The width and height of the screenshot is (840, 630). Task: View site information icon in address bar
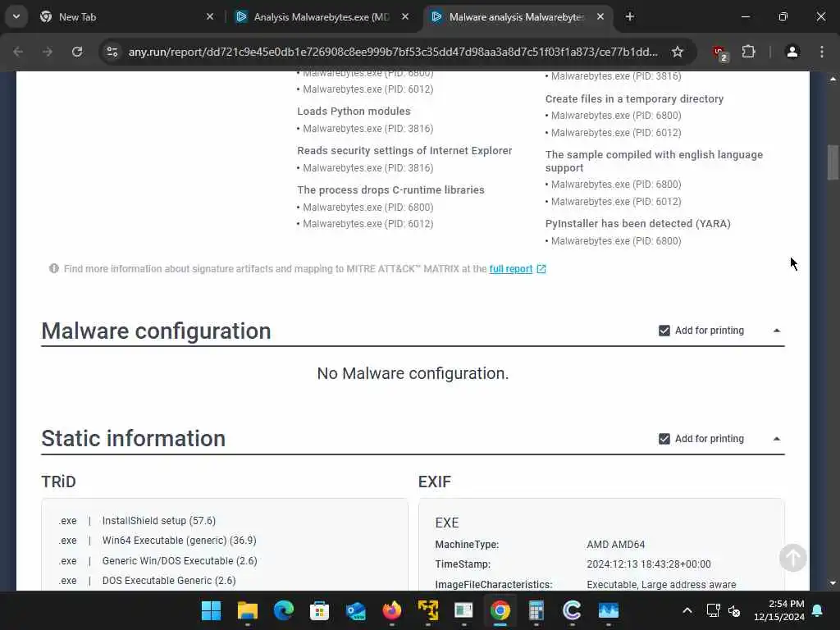tap(112, 52)
